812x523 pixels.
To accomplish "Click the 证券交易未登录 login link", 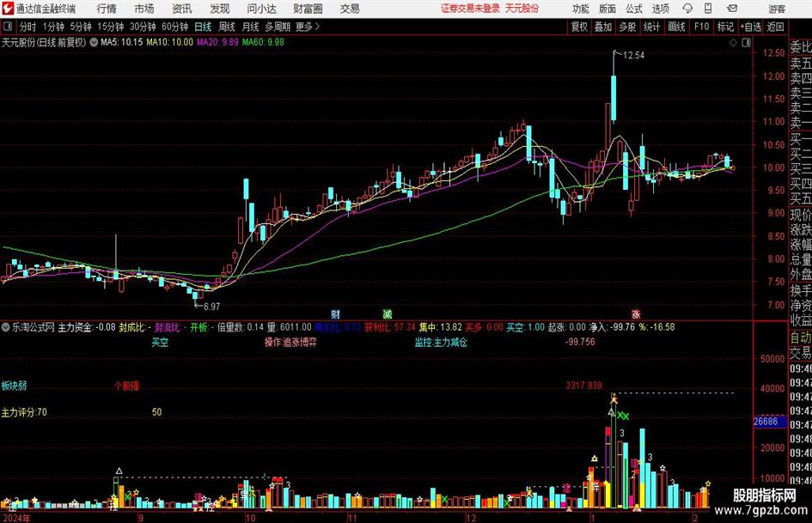I will click(x=470, y=9).
